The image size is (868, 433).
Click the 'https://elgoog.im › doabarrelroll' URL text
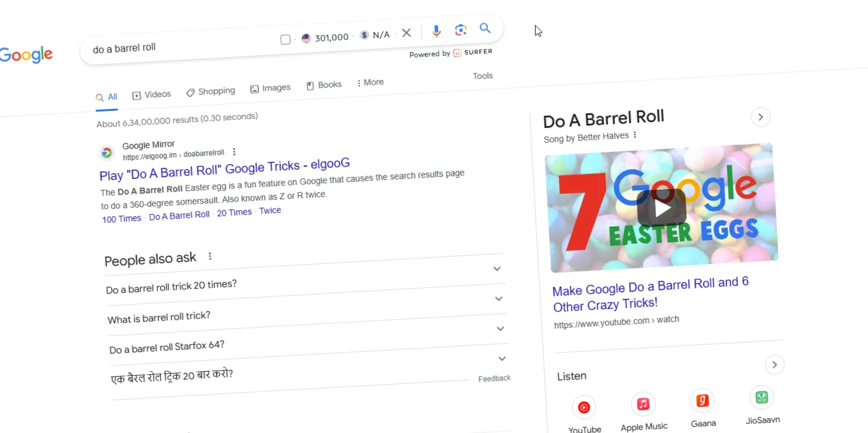173,155
